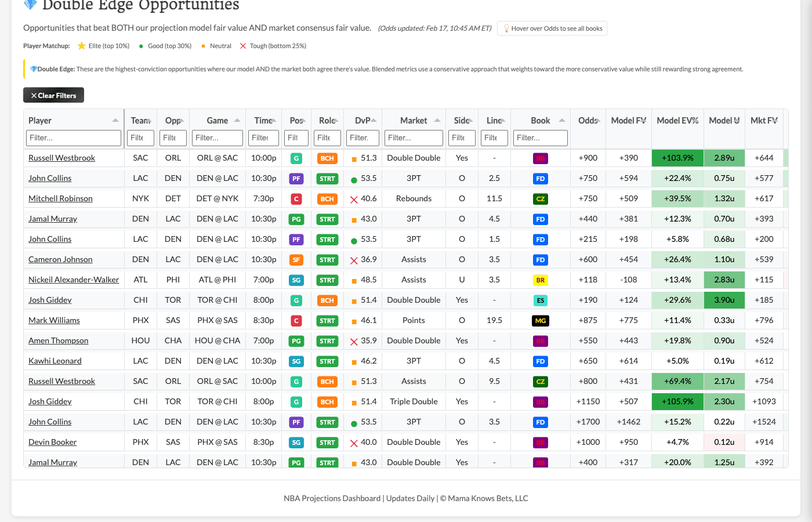
Task: Click the BB book icon on Russell Westbrook's row
Action: tap(540, 158)
